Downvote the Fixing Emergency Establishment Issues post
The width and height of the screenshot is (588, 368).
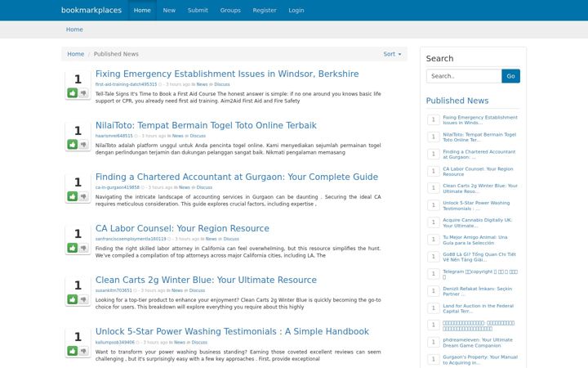point(83,92)
